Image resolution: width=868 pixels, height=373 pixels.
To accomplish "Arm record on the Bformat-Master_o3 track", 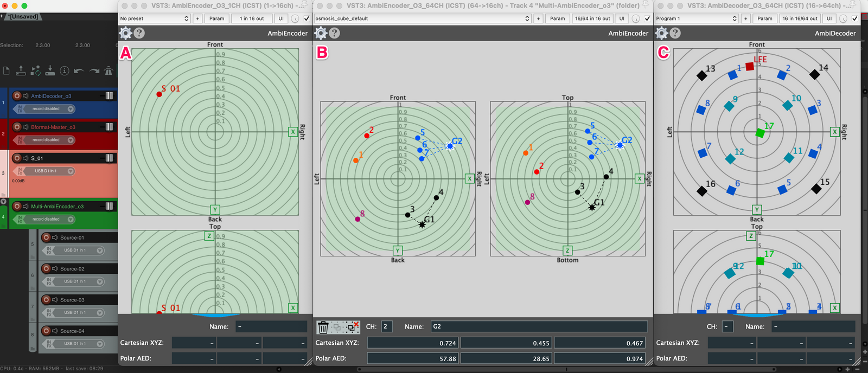I will (x=17, y=127).
